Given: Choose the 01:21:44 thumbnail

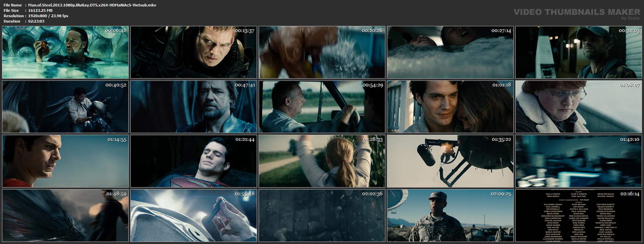Looking at the screenshot, I should point(193,161).
